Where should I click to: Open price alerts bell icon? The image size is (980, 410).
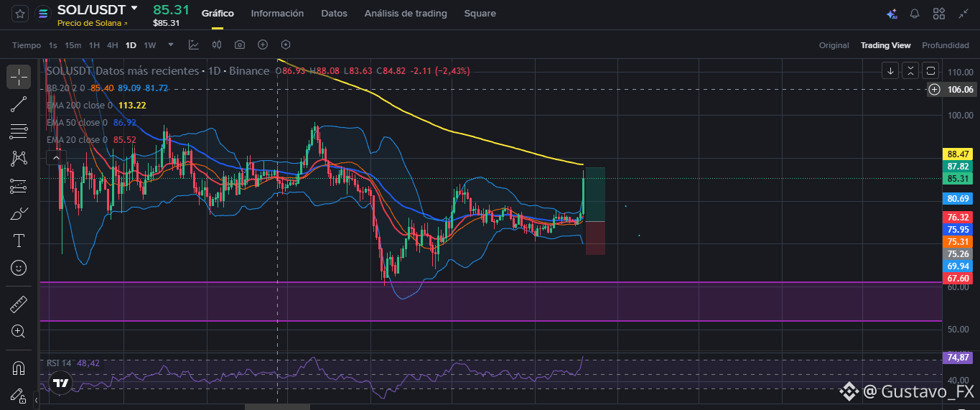(x=915, y=14)
